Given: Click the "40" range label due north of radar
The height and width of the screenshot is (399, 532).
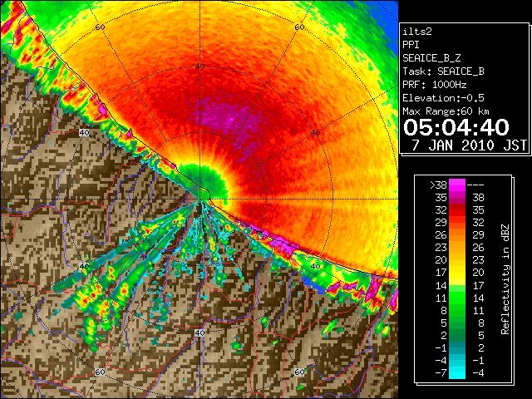Looking at the screenshot, I should tap(199, 66).
